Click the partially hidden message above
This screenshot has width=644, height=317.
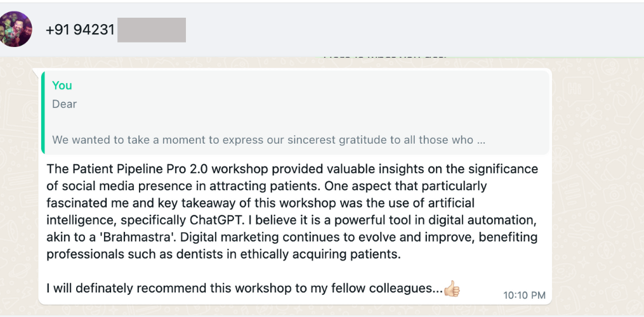[384, 57]
